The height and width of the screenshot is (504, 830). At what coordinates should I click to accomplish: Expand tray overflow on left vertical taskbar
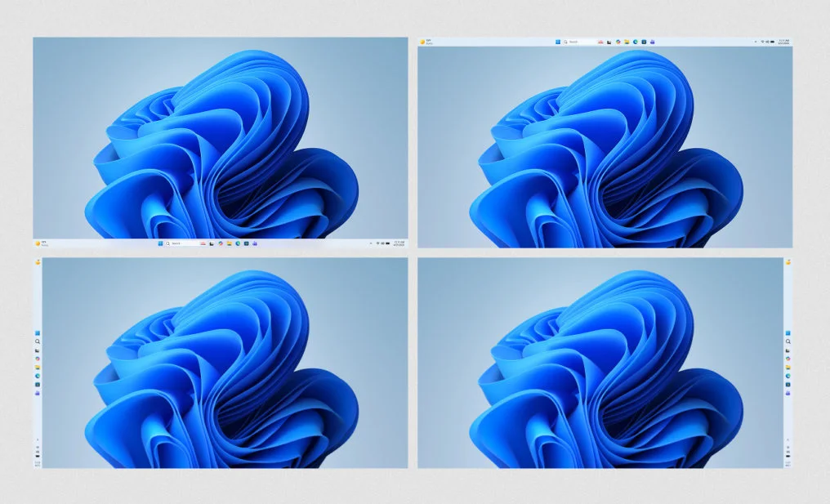point(38,439)
